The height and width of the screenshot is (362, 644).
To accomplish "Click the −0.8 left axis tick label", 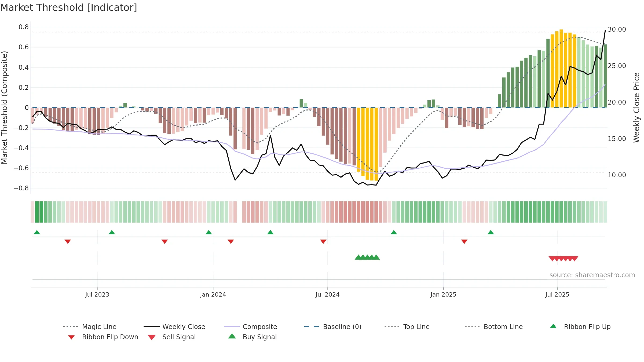I will 21,188.
